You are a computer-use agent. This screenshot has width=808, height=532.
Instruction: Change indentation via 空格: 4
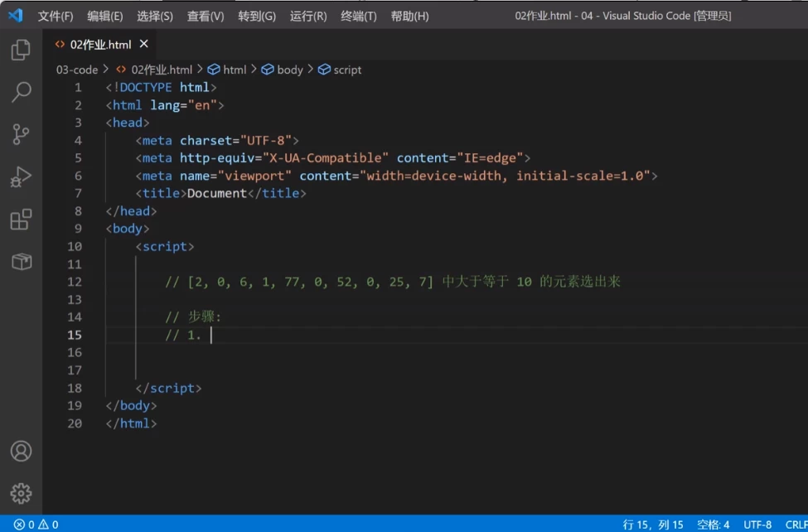tap(713, 524)
